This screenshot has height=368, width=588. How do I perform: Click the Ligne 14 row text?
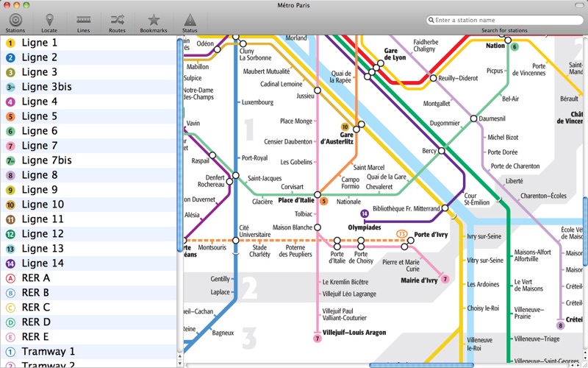43,263
